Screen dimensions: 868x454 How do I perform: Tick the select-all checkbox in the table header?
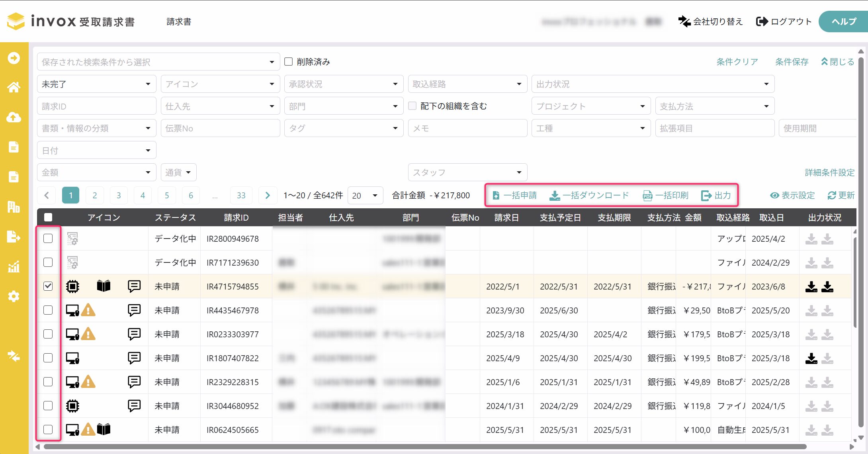48,217
